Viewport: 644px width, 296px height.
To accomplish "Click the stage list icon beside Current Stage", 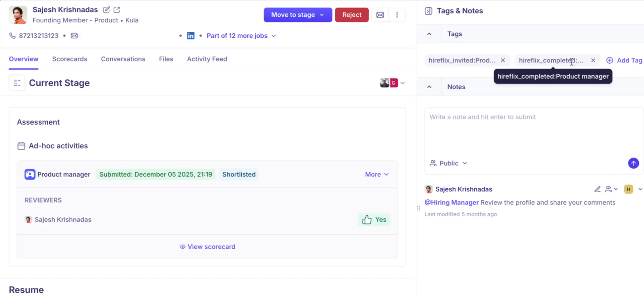I will (17, 83).
